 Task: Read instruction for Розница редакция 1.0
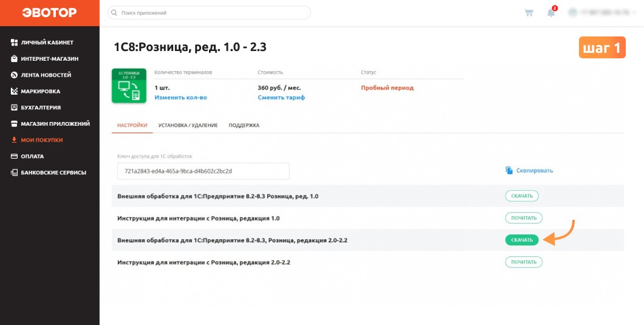click(524, 218)
